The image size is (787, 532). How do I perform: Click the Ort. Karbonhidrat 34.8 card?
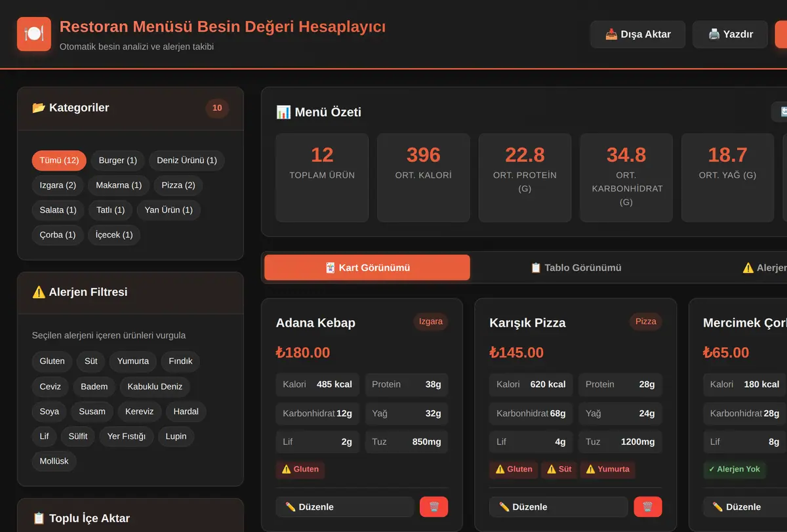pos(626,178)
